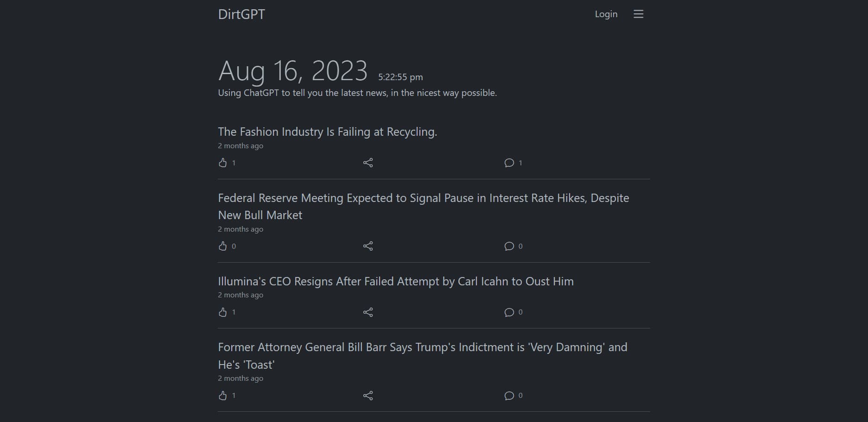Open comments on the Illumina CEO article
Screen dimensions: 868x422
coord(509,312)
